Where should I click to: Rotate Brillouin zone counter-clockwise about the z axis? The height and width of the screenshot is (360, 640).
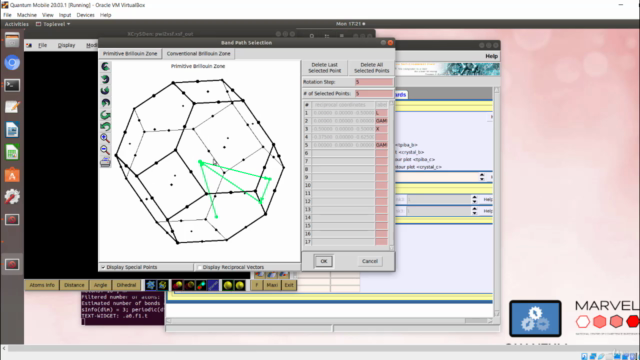tap(105, 127)
